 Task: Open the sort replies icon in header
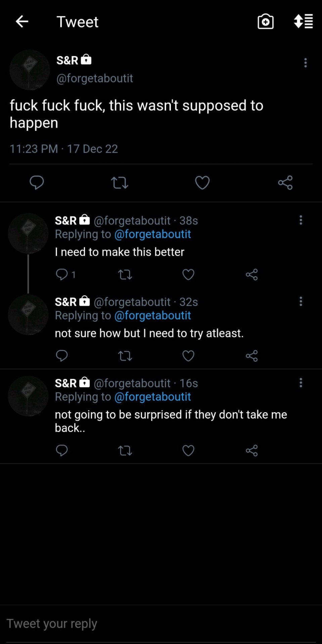point(304,22)
